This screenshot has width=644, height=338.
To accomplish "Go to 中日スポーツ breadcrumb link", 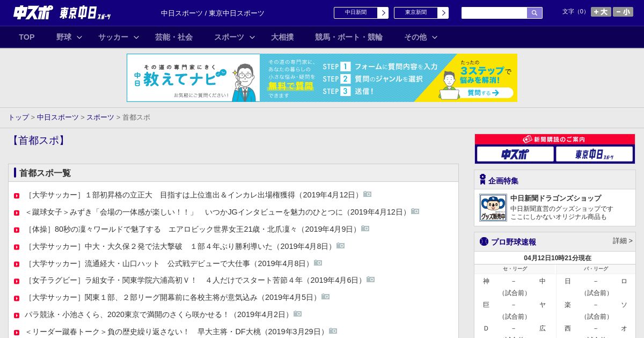I will [x=58, y=117].
